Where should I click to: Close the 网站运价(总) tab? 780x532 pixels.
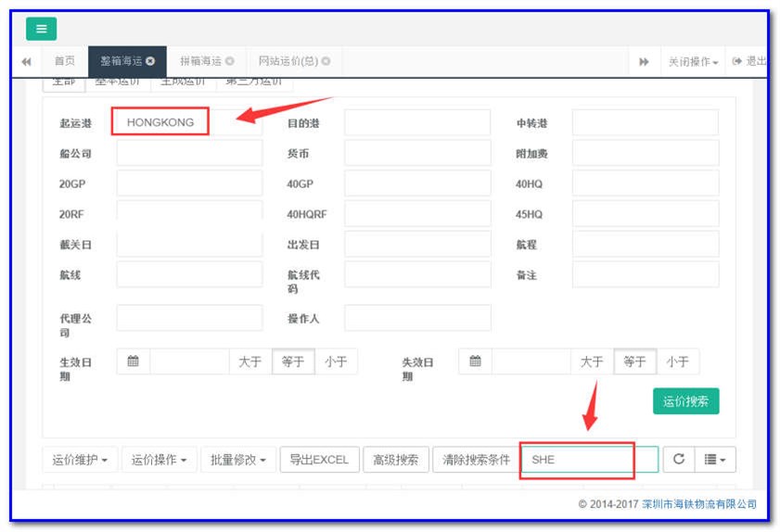click(326, 61)
